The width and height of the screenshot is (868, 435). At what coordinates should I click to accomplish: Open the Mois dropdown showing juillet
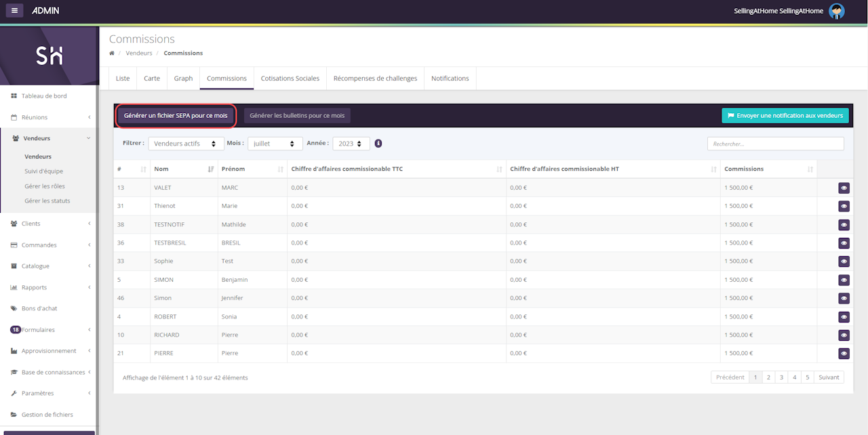coord(275,144)
